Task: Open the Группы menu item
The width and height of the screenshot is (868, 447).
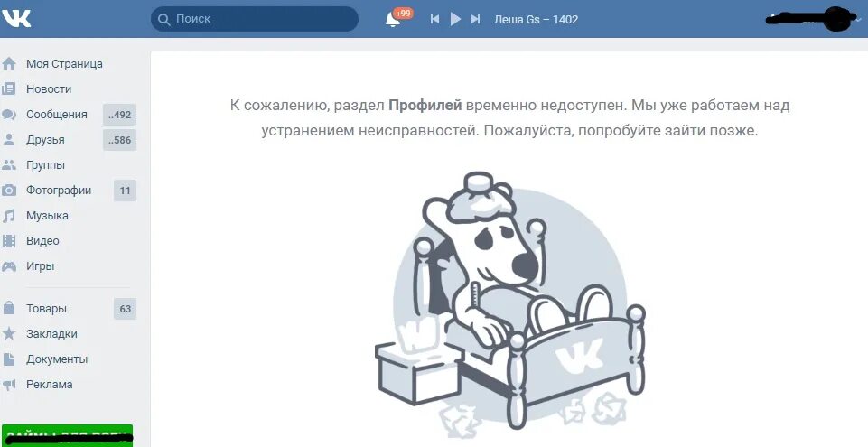Action: [45, 165]
